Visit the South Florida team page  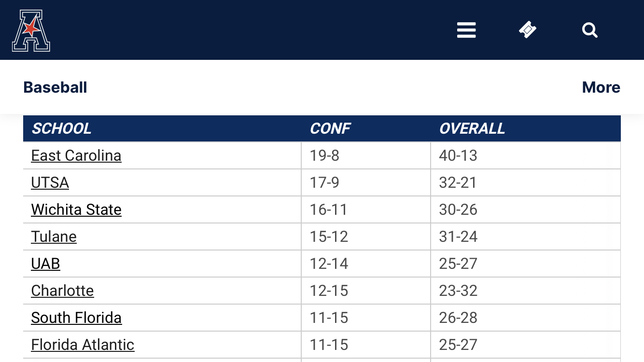point(76,318)
